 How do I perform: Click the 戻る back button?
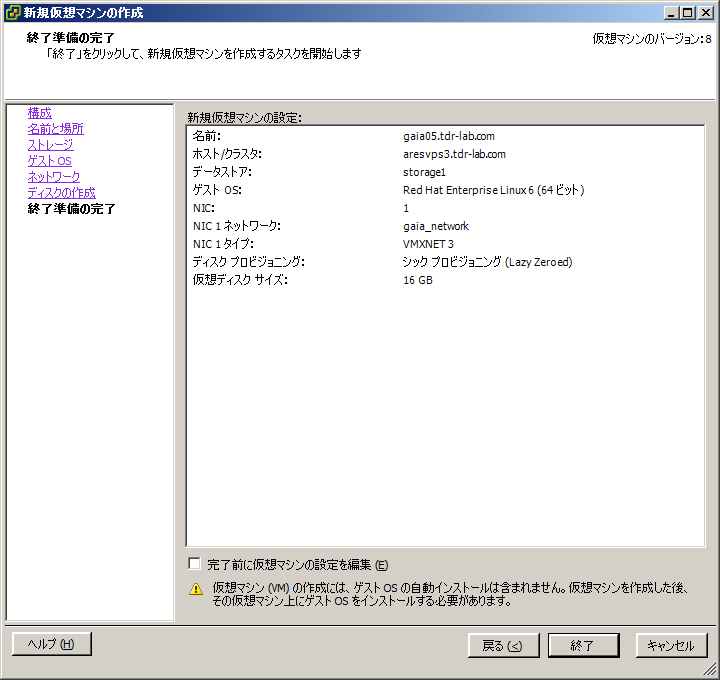click(x=503, y=646)
